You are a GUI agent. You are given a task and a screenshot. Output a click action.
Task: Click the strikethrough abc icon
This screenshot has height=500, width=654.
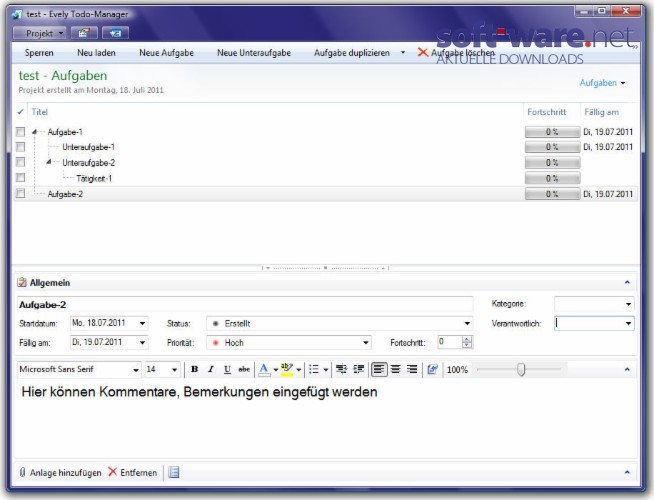(244, 369)
